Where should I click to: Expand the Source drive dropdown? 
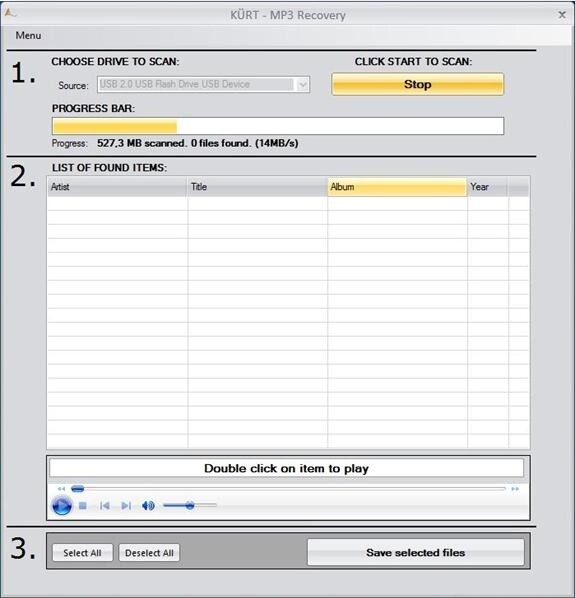(x=303, y=85)
